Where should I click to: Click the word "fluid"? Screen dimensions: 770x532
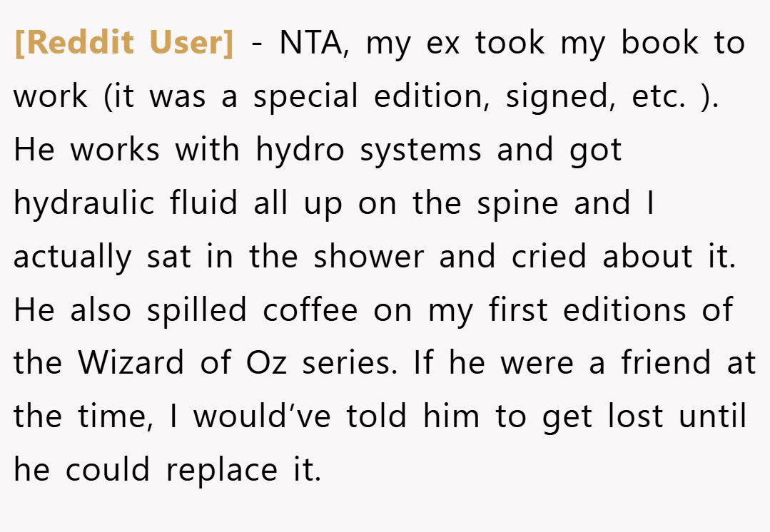204,203
